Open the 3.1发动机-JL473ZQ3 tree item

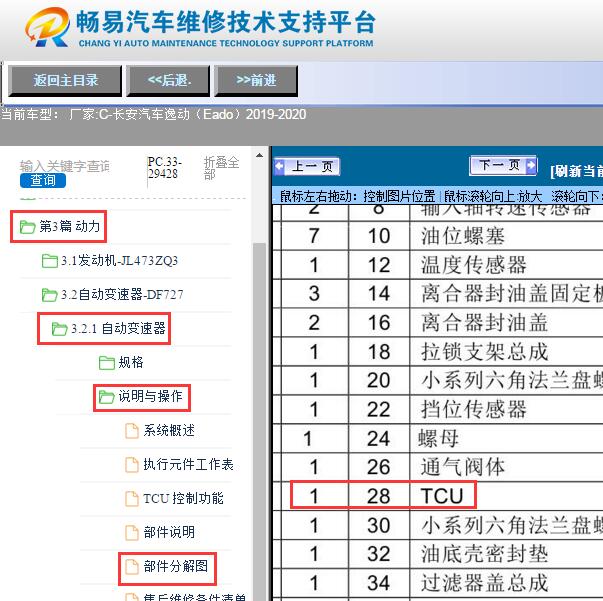(119, 261)
